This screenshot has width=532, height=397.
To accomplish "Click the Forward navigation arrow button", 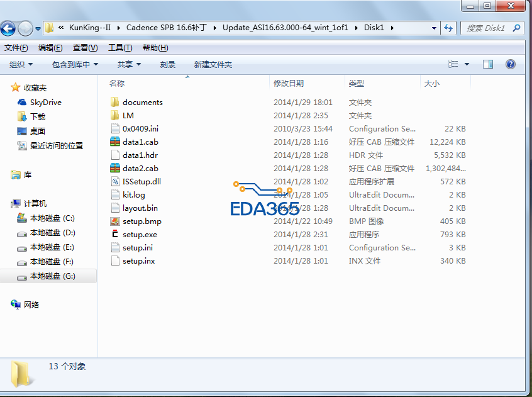I will [x=25, y=28].
